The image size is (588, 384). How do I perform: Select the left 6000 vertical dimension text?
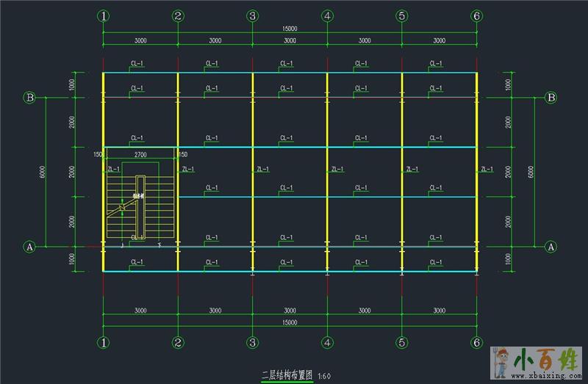coord(43,172)
